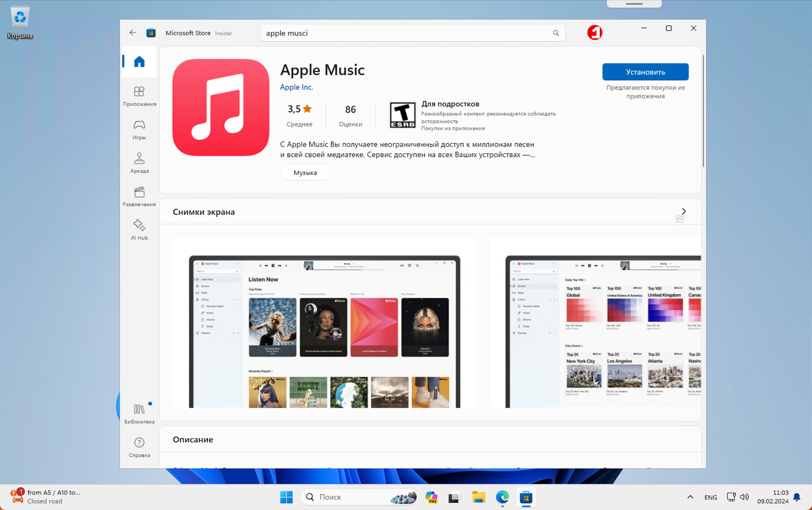Viewport: 812px width, 510px height.
Task: Click the taskbar Поиск search box
Action: [x=359, y=497]
